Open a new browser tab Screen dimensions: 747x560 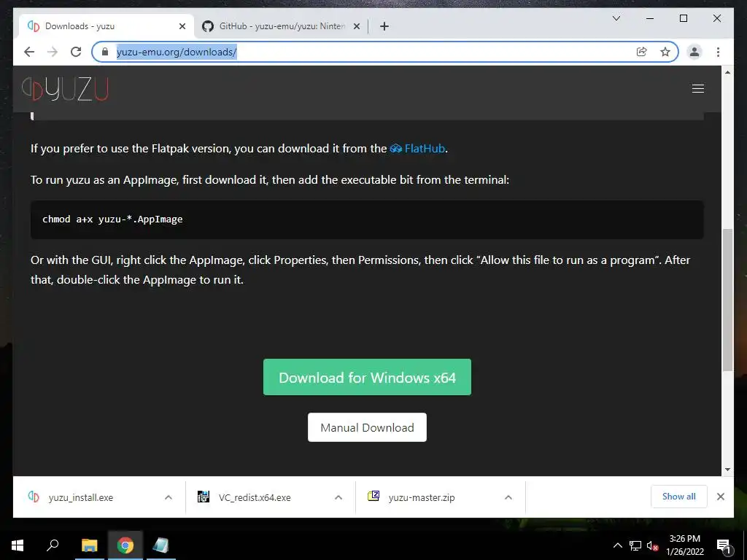(384, 26)
